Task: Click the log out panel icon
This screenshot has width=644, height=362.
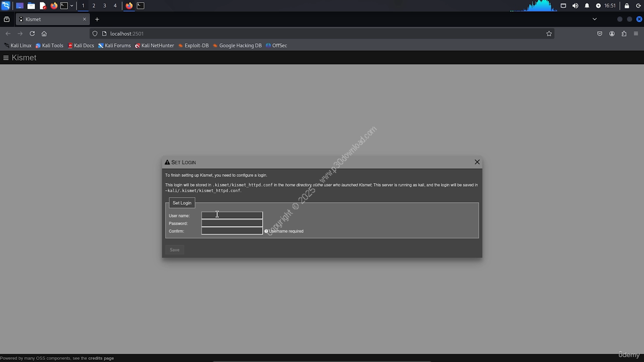Action: click(x=638, y=6)
